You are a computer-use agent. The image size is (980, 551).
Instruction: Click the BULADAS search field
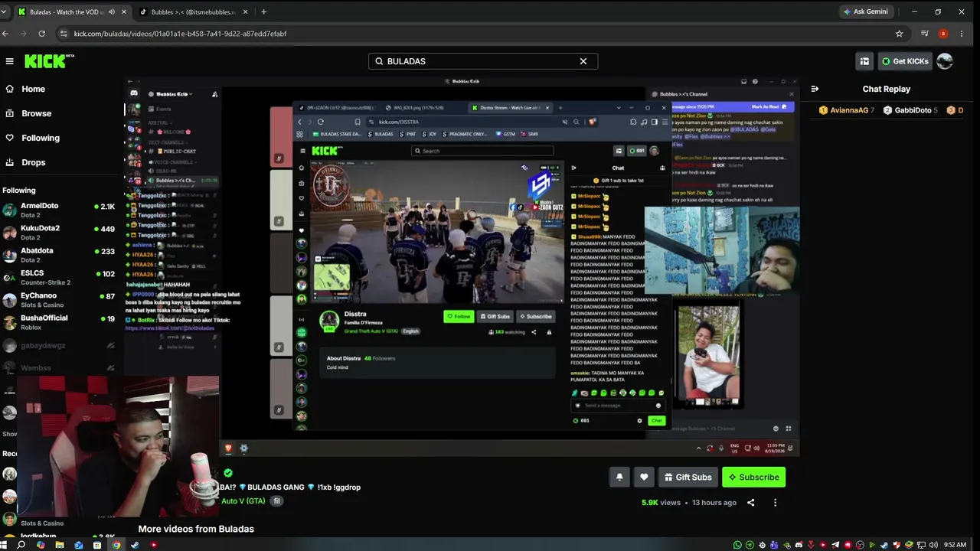[x=482, y=61]
